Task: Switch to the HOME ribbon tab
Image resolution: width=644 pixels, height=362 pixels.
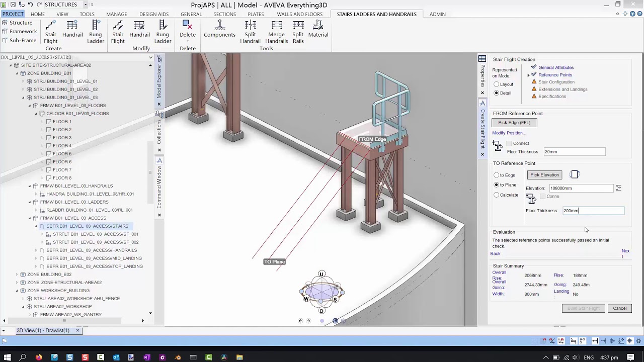Action: (x=38, y=14)
